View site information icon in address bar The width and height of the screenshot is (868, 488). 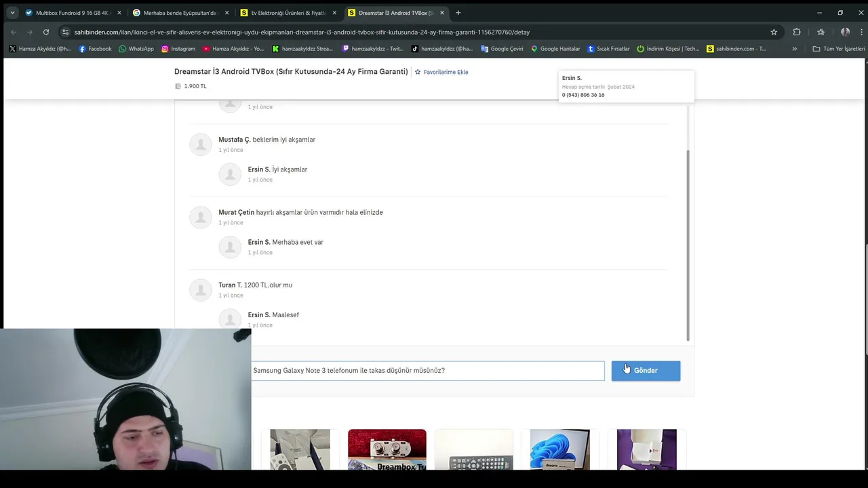(x=65, y=32)
